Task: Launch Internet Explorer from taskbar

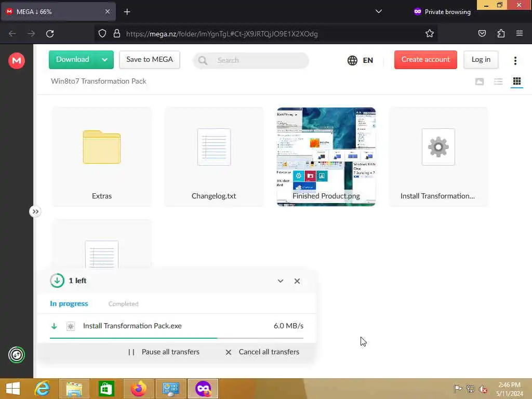Action: pyautogui.click(x=43, y=389)
